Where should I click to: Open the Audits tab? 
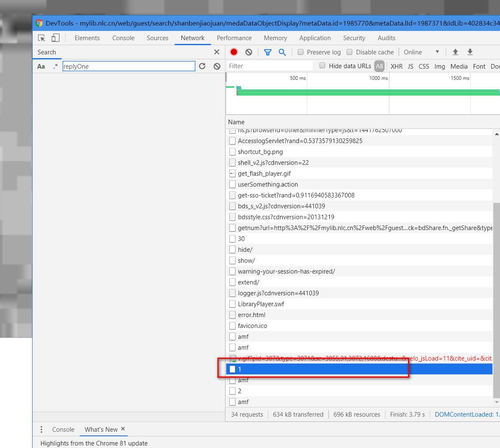(x=386, y=38)
